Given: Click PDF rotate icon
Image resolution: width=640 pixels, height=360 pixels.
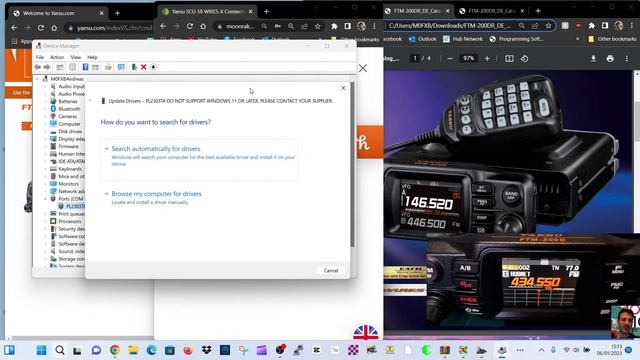Looking at the screenshot, I should 524,59.
